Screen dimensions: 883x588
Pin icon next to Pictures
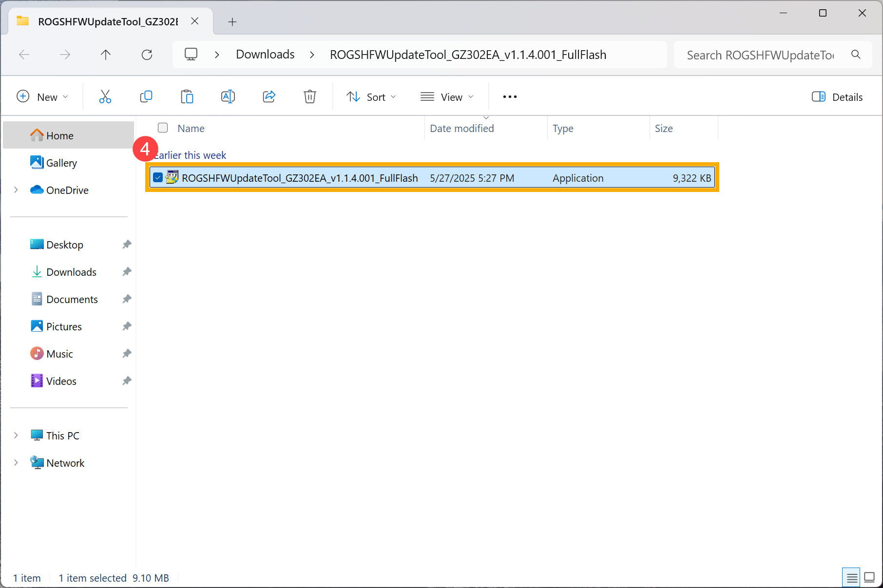(127, 326)
